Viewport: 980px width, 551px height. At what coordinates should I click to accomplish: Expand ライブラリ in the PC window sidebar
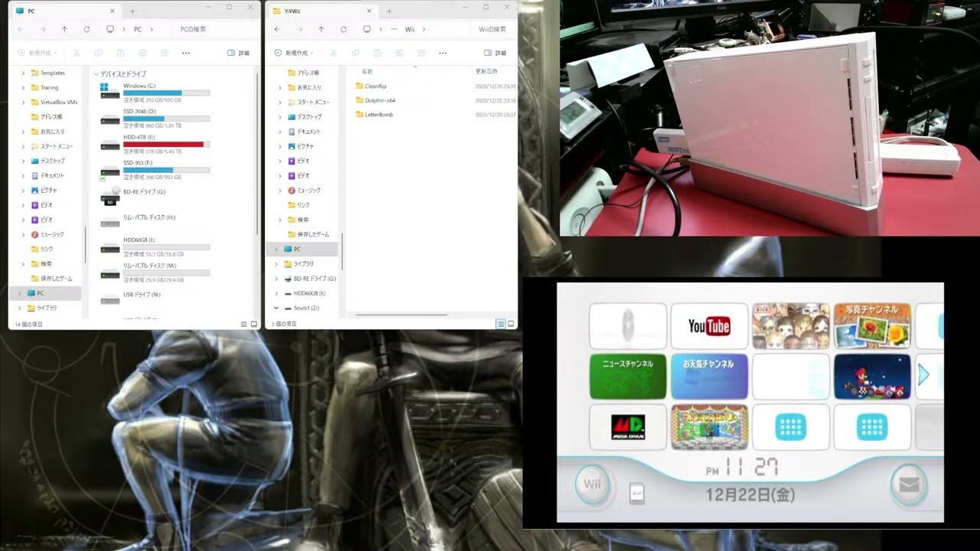19,308
